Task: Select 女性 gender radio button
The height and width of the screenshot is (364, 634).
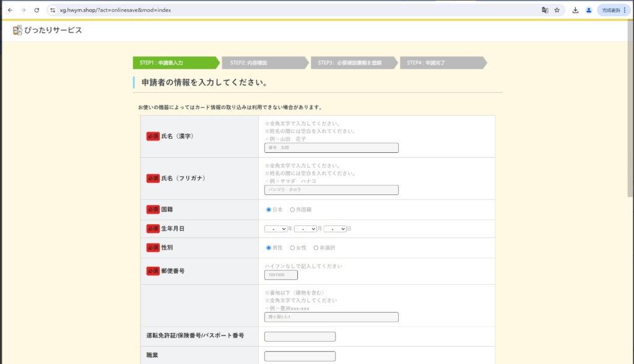Action: 292,248
